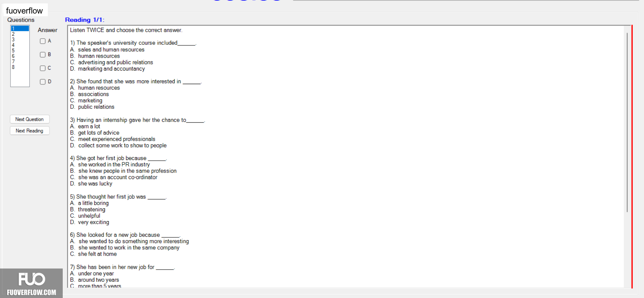Screen dimensions: 644x298
Task: Click the "Reading 1/1:" heading
Action: 84,20
